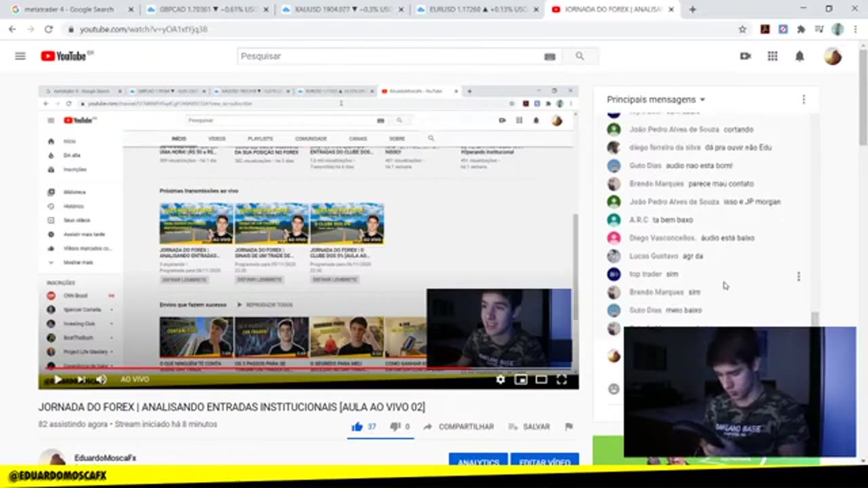The image size is (868, 488).
Task: Open the create video camera icon
Action: (745, 56)
